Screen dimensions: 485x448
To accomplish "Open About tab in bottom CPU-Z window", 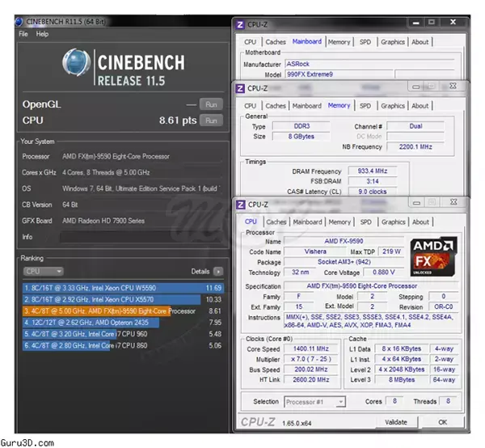I will [420, 222].
